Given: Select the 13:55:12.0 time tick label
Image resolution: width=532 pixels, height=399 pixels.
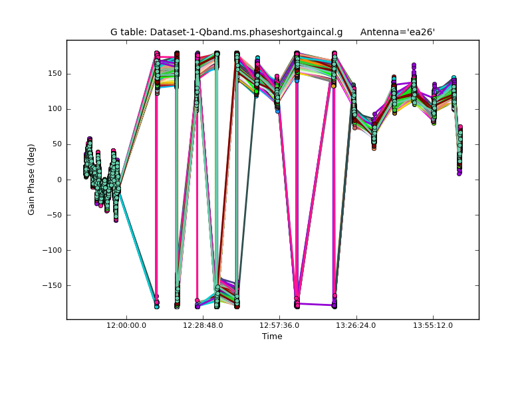Looking at the screenshot, I should (434, 325).
